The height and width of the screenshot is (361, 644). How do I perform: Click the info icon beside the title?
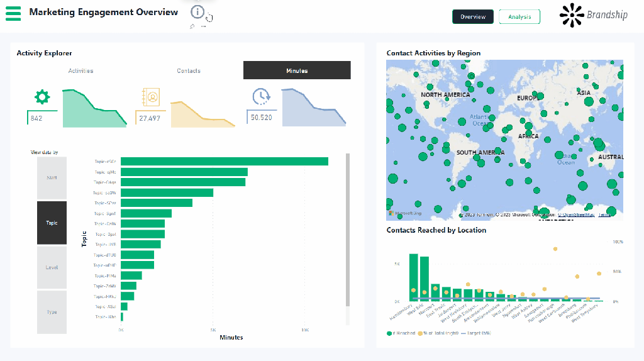(x=197, y=11)
